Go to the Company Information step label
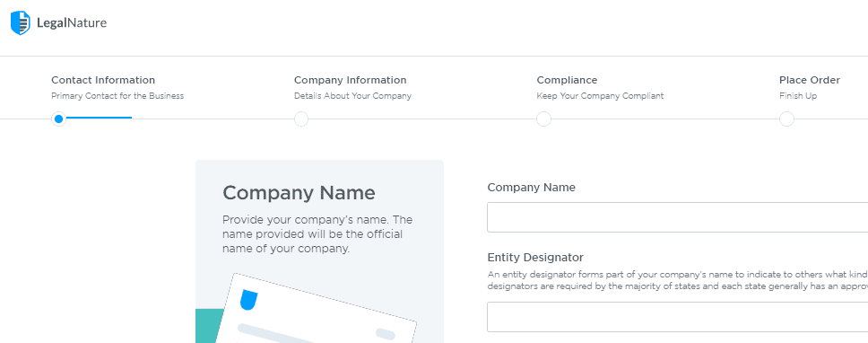Screen dimensions: 868x343 coord(350,80)
